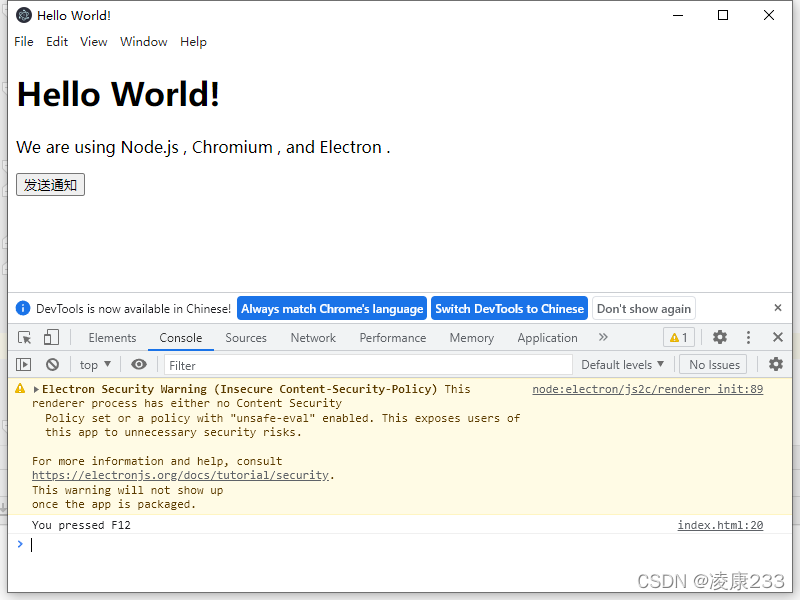Viewport: 800px width, 600px height.
Task: Open the Edit menu
Action: 57,42
